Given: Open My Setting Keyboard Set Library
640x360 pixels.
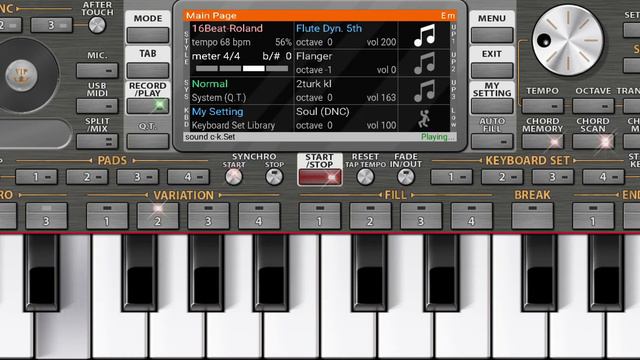Looking at the screenshot, I should click(x=242, y=118).
